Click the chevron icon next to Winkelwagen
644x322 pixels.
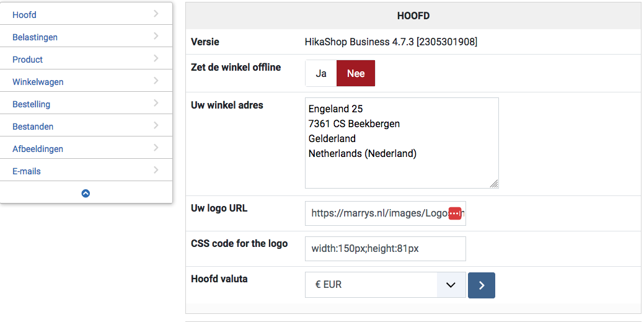coord(156,81)
